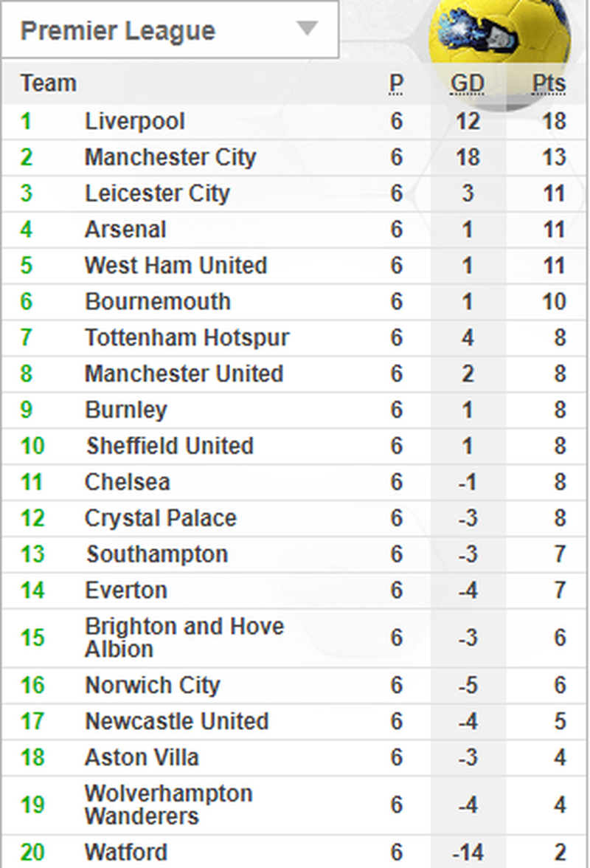Click on Arsenal in the standings
590x868 pixels.
pos(125,230)
